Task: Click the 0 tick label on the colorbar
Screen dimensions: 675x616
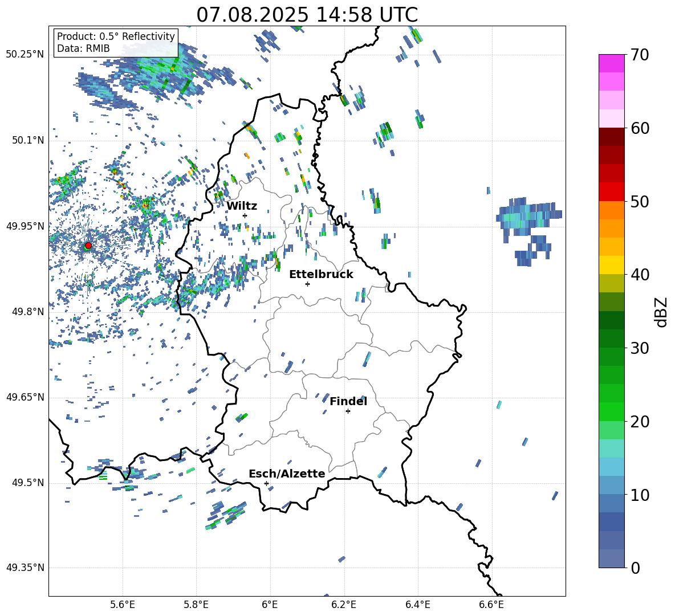Action: tap(635, 568)
